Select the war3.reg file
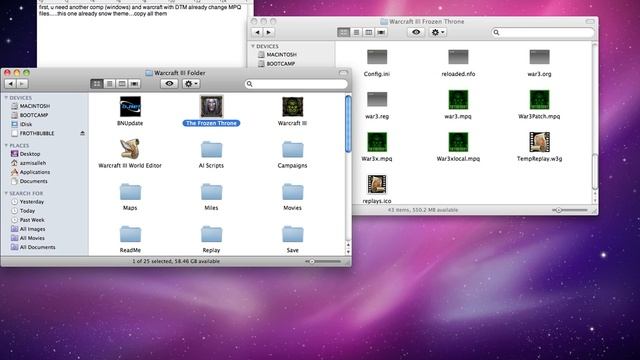Image resolution: width=640 pixels, height=360 pixels. point(377,100)
